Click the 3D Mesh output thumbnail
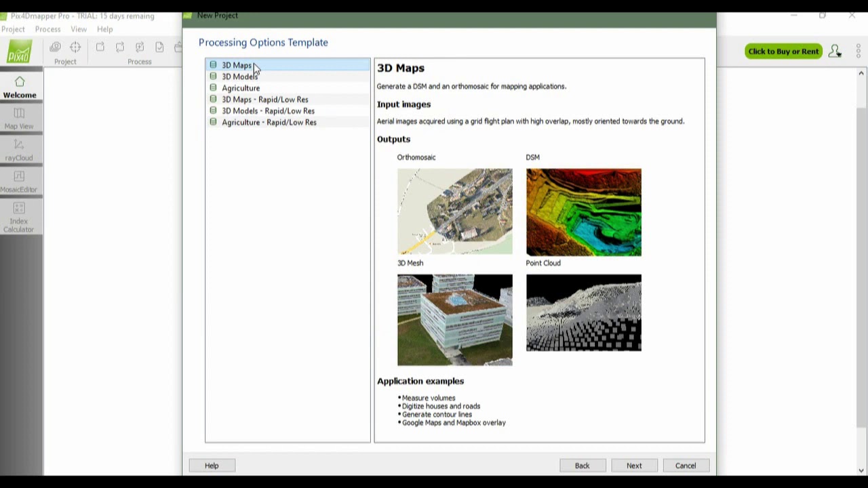This screenshot has height=488, width=868. point(455,320)
